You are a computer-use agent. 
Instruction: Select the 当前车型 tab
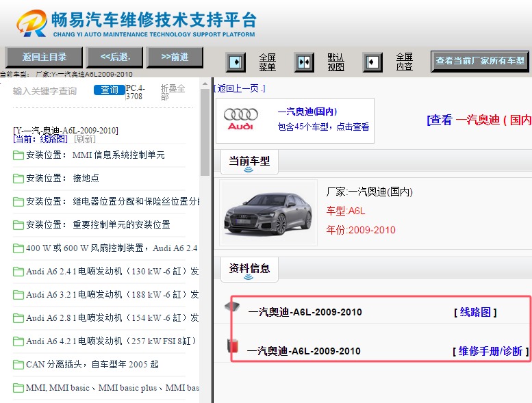tap(249, 161)
